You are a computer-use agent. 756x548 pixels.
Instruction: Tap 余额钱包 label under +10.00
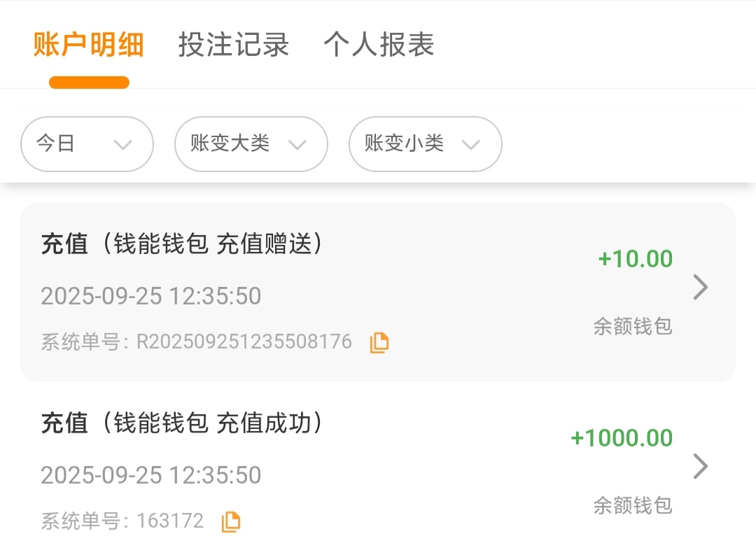[x=633, y=326]
